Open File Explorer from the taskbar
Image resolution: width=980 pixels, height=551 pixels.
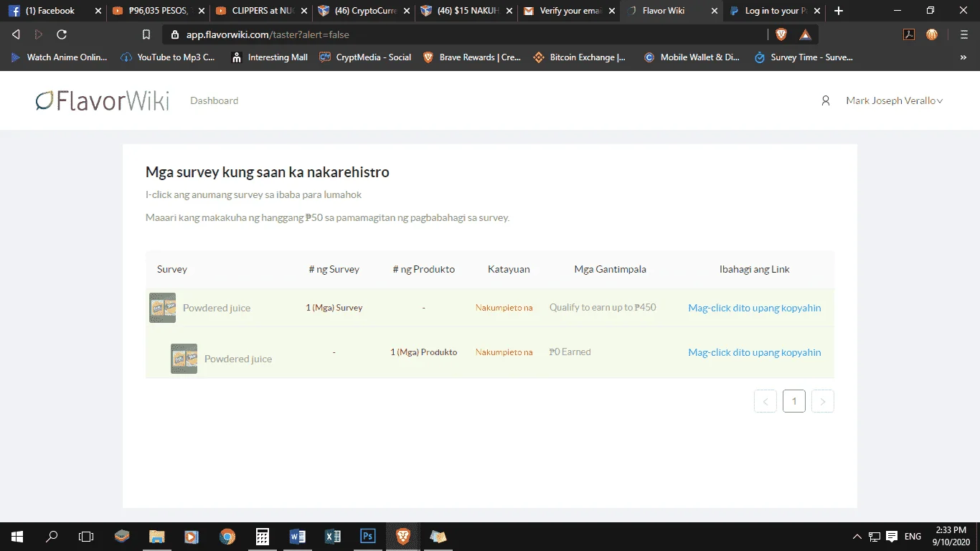156,536
